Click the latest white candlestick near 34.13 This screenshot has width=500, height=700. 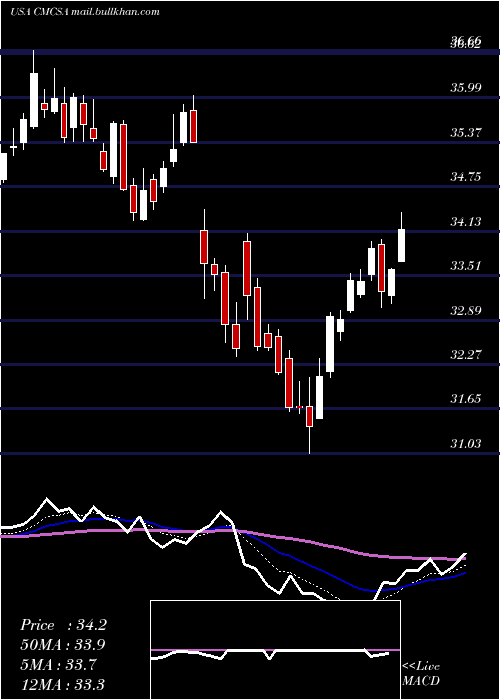(x=401, y=245)
